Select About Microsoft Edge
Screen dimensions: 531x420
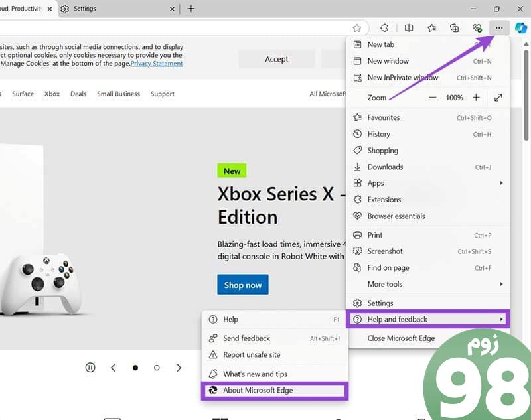(275, 391)
